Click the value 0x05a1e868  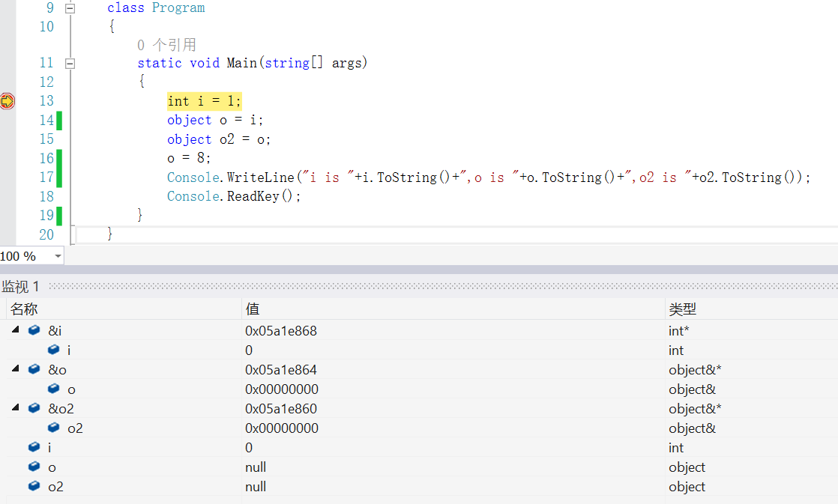pyautogui.click(x=281, y=331)
